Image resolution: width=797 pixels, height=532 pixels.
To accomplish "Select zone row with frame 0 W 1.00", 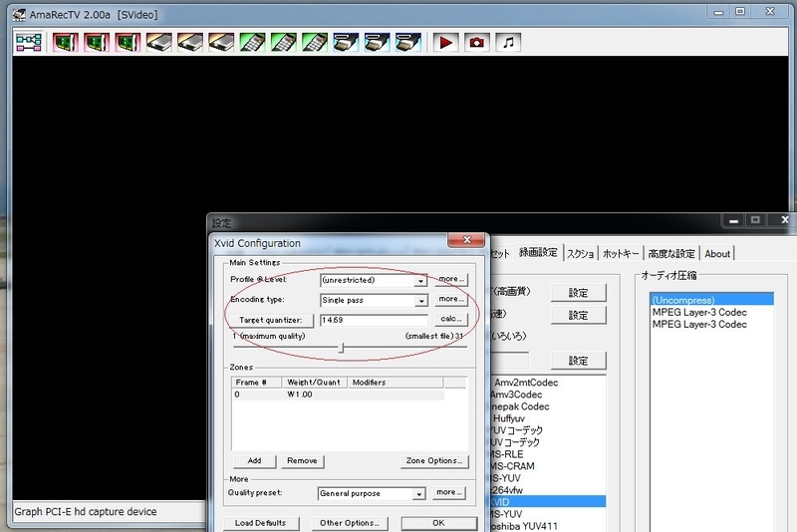I will [x=338, y=395].
